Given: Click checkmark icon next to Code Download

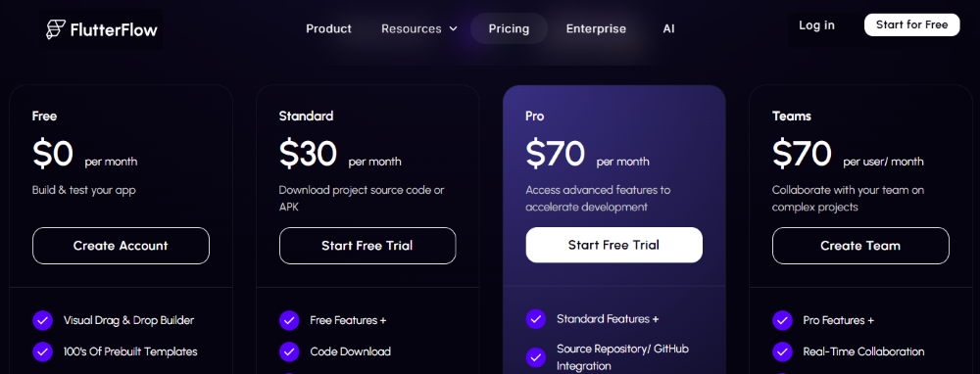Looking at the screenshot, I should (x=289, y=351).
